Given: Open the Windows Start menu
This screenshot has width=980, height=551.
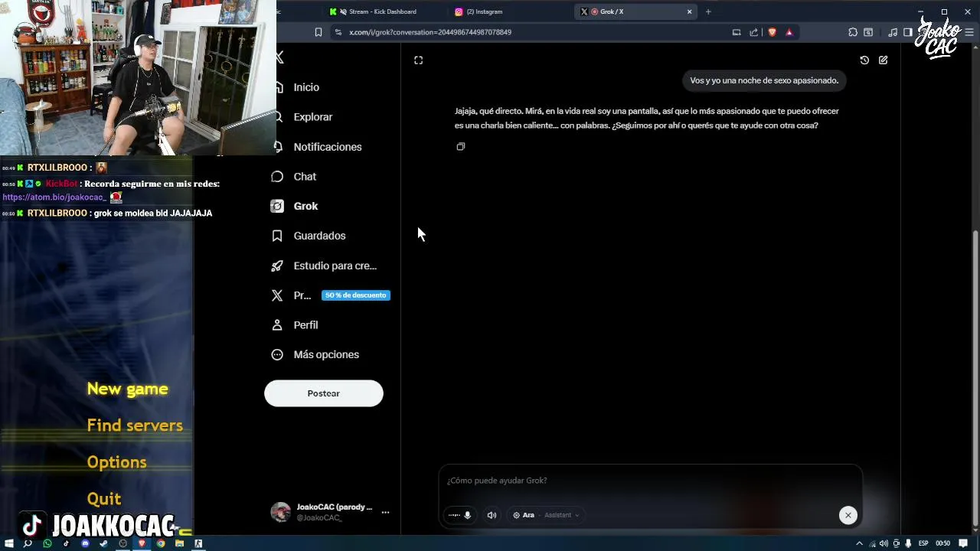Looking at the screenshot, I should [x=9, y=543].
